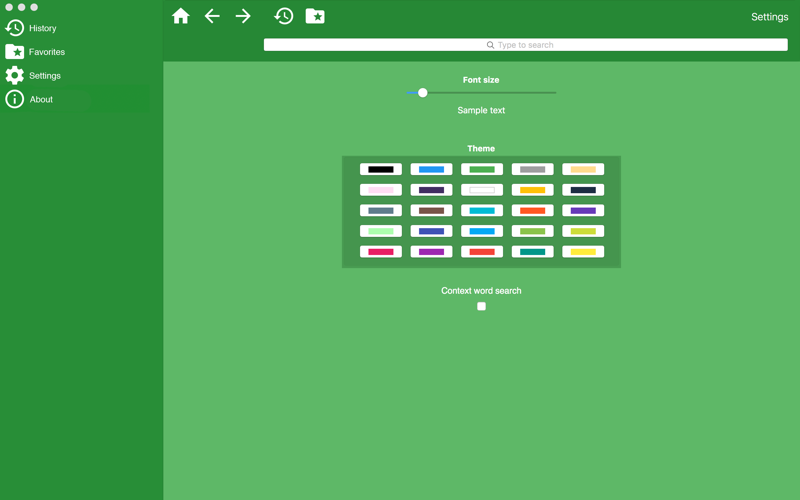Click the magnifier icon in search bar
This screenshot has width=800, height=500.
[x=490, y=45]
